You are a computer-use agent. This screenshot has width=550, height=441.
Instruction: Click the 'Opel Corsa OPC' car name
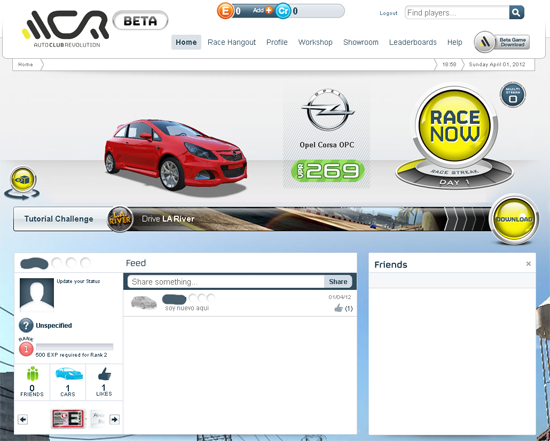pyautogui.click(x=327, y=145)
